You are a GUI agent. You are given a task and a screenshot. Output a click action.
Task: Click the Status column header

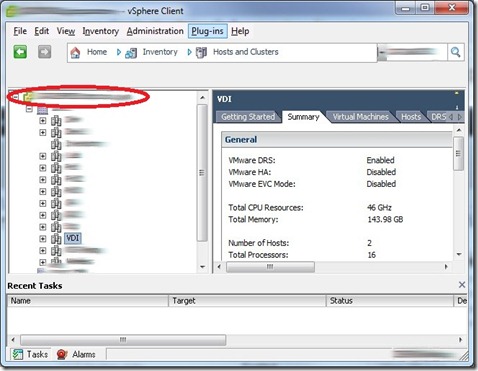pos(389,301)
